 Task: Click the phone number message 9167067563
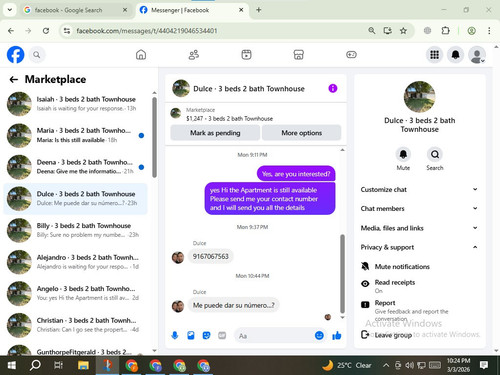click(211, 256)
